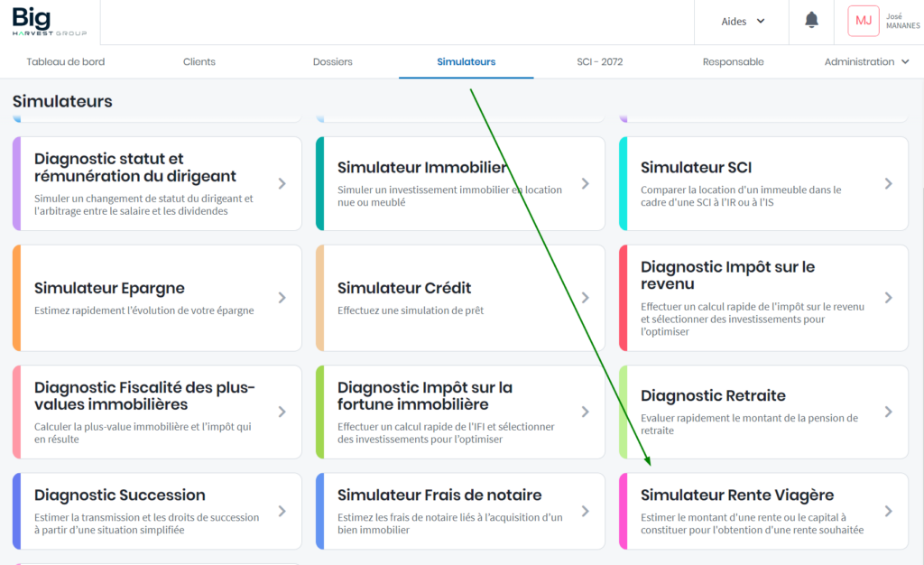Expand the Administration dropdown menu
The width and height of the screenshot is (924, 565).
[x=865, y=61]
